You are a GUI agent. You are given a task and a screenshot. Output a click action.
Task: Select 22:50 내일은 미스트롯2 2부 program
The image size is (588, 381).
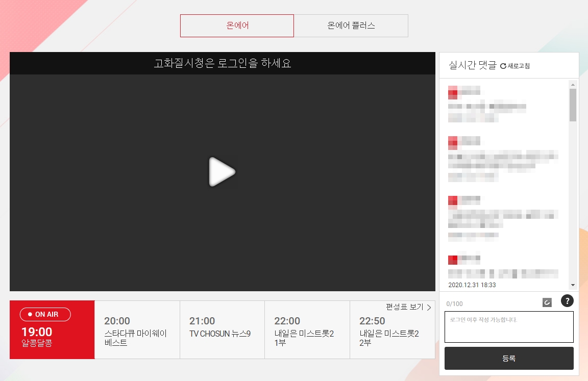(392, 329)
